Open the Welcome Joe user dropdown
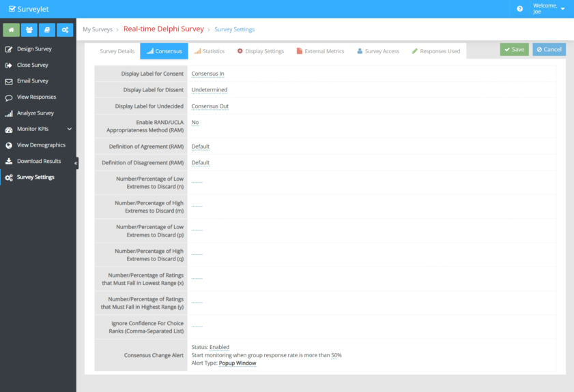Viewport: 574px width, 392px height. 549,9
